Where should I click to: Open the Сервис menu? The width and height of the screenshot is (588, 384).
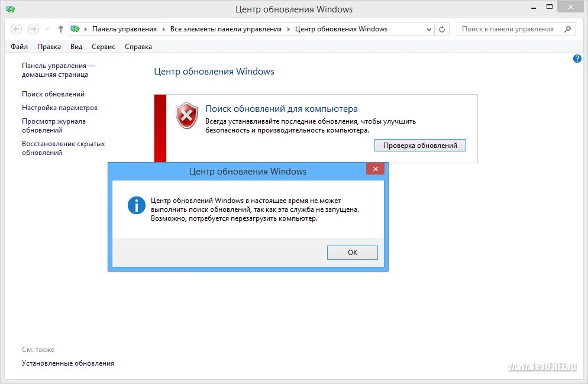tap(104, 47)
